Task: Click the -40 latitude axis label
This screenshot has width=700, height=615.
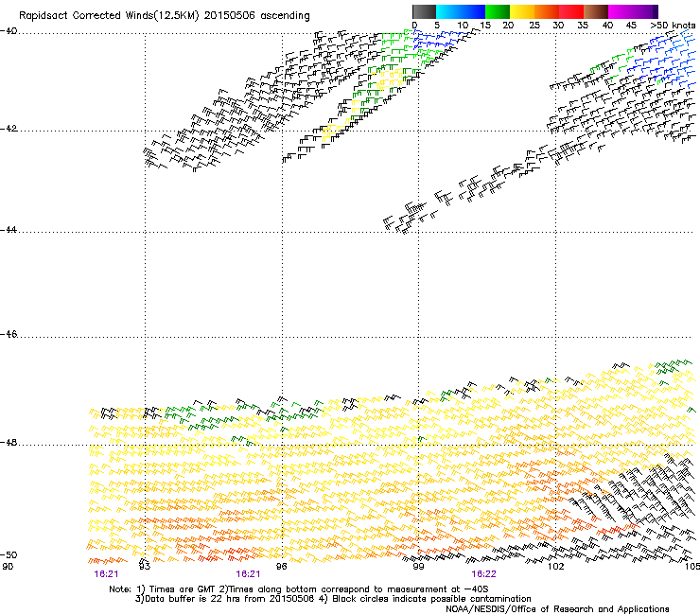Action: point(9,31)
